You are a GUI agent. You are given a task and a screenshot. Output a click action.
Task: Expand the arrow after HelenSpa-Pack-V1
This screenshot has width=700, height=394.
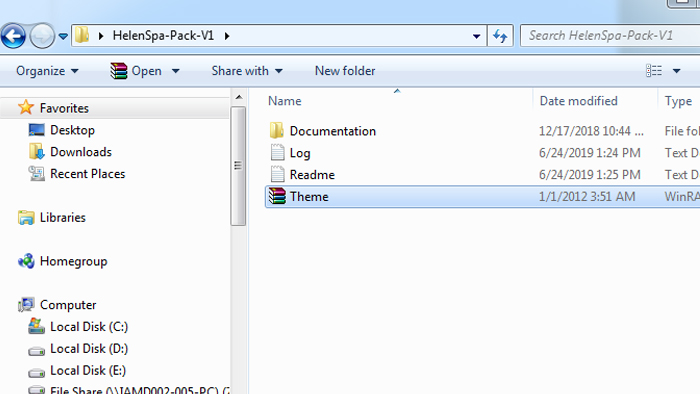coord(227,36)
